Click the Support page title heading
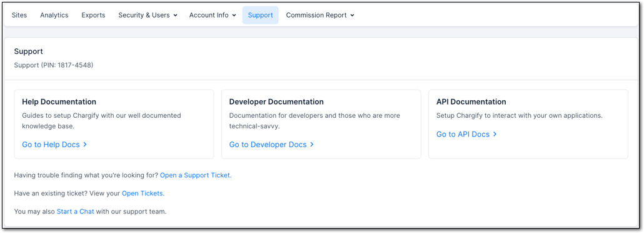This screenshot has height=233, width=644. click(x=28, y=51)
